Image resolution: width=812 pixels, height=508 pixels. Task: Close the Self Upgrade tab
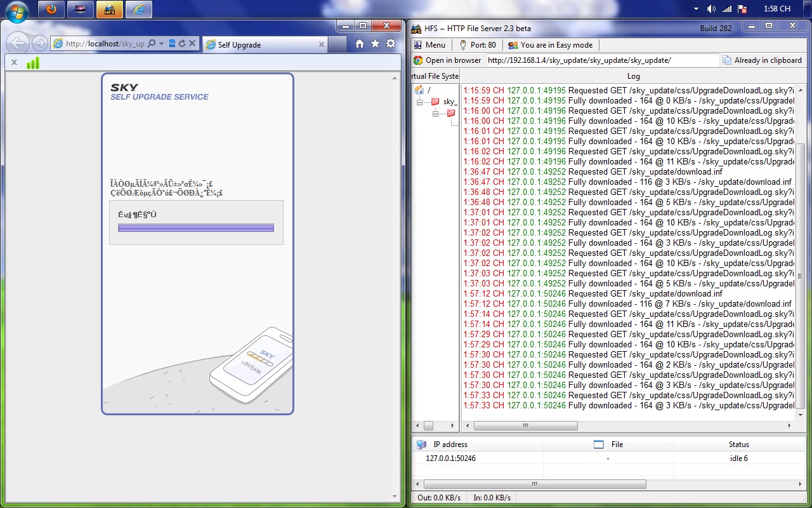coord(321,45)
